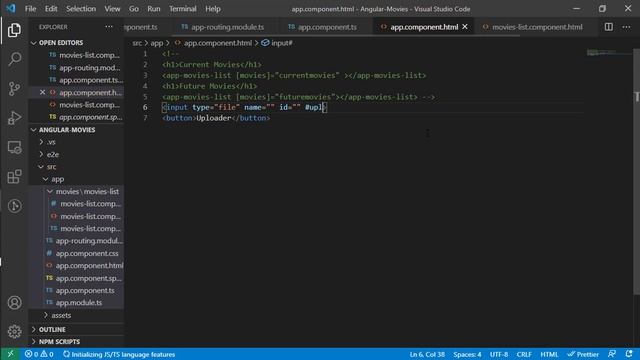Change indentation via Spaces: 4

click(467, 354)
